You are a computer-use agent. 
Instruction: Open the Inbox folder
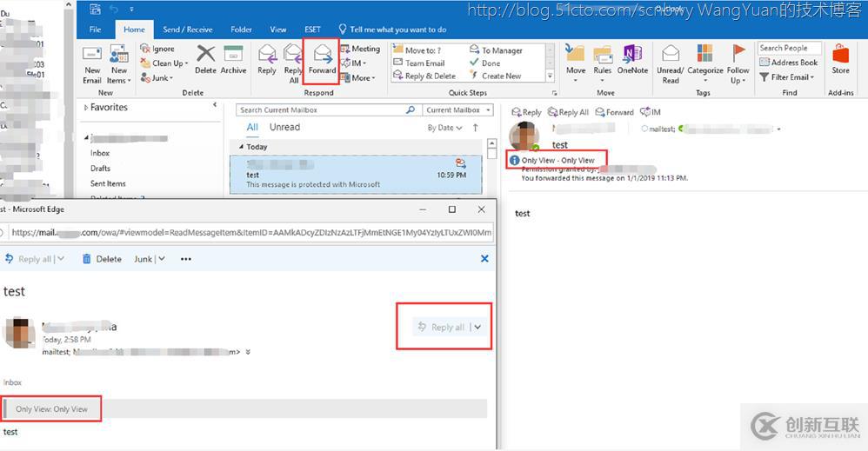click(x=100, y=153)
